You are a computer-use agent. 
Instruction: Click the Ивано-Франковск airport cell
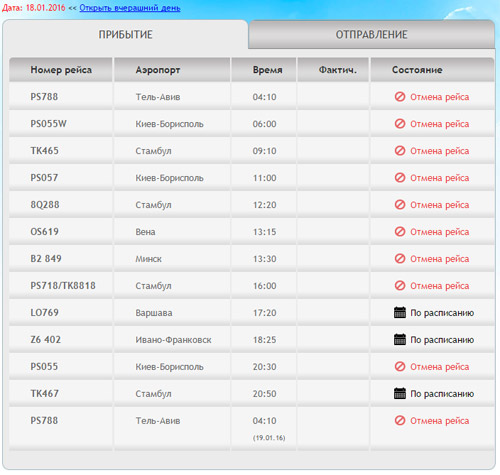click(x=173, y=340)
